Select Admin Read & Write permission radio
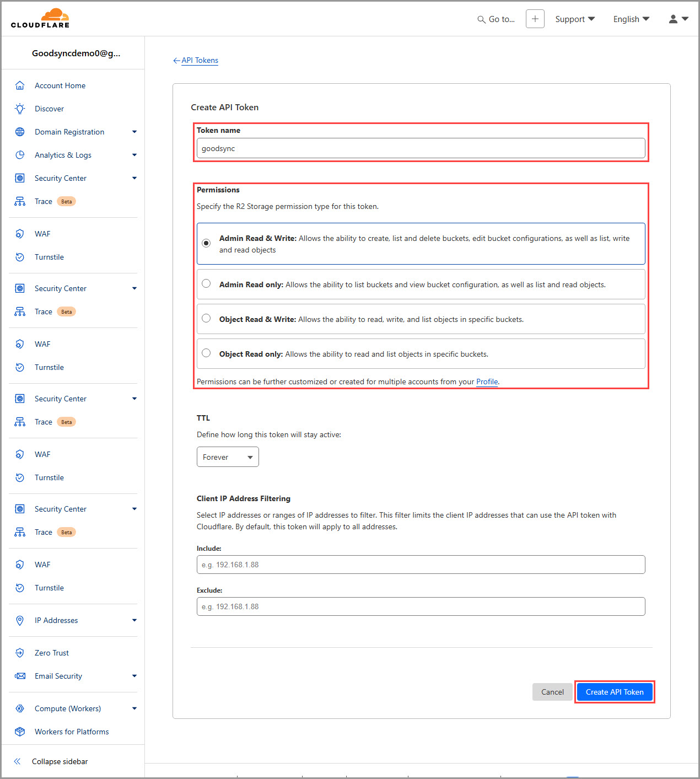Image resolution: width=700 pixels, height=779 pixels. click(x=206, y=243)
